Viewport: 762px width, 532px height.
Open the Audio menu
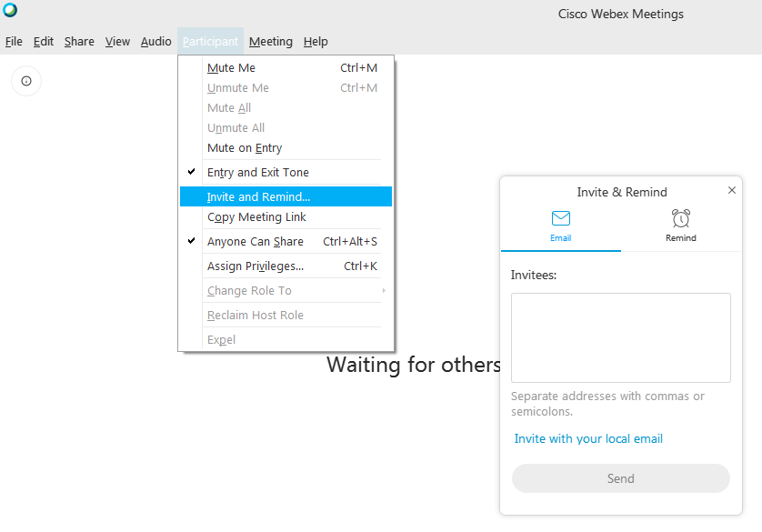pos(156,41)
